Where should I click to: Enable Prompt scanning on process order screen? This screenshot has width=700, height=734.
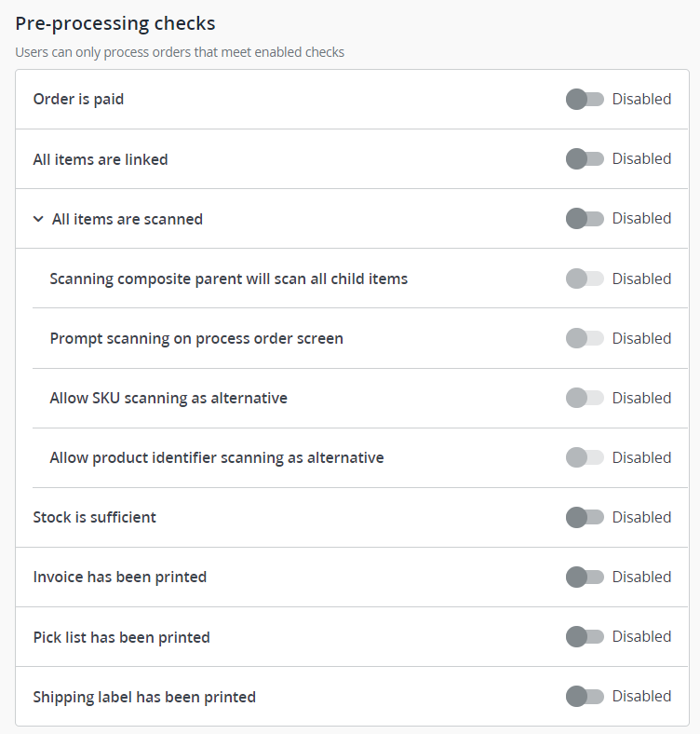pos(585,338)
